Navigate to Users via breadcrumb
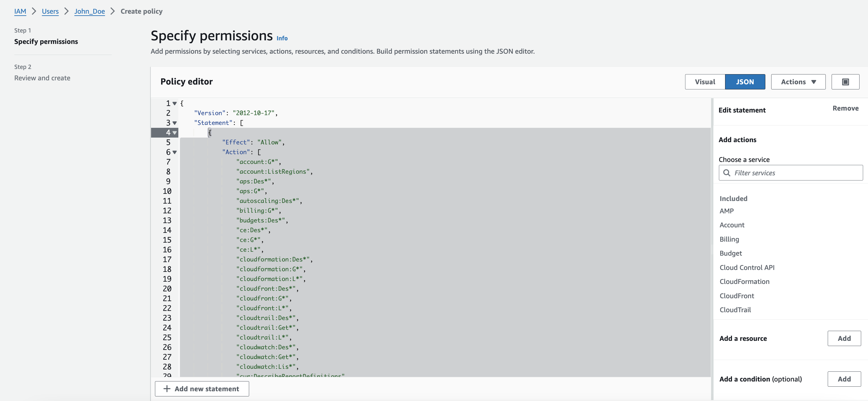The image size is (868, 401). [50, 11]
